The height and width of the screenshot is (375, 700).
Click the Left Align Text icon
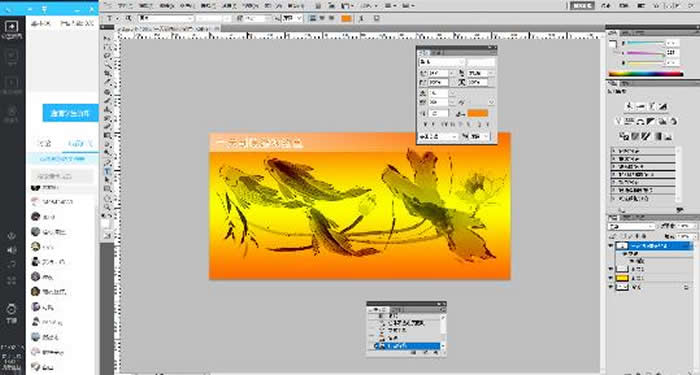[312, 18]
